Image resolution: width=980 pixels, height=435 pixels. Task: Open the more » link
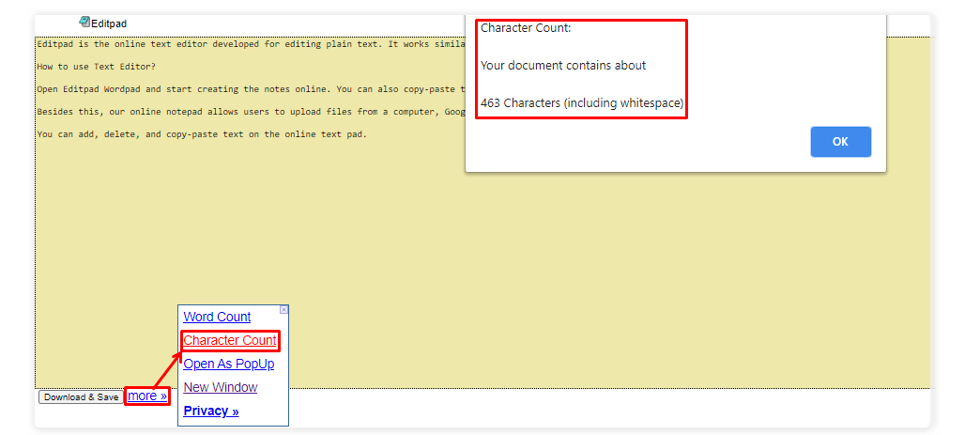(x=147, y=396)
